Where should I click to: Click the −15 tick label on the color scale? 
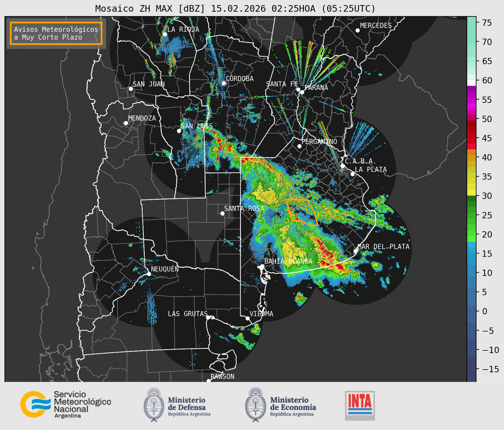[x=490, y=369]
